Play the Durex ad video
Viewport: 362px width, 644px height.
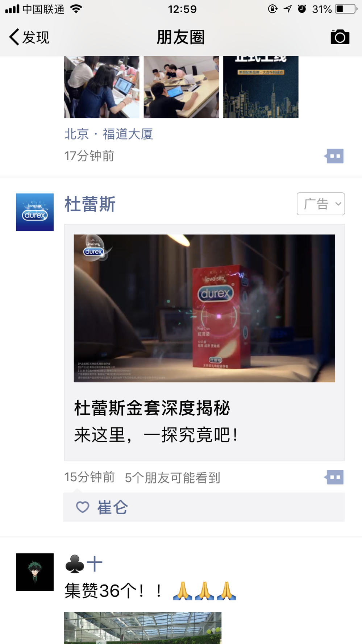click(204, 308)
